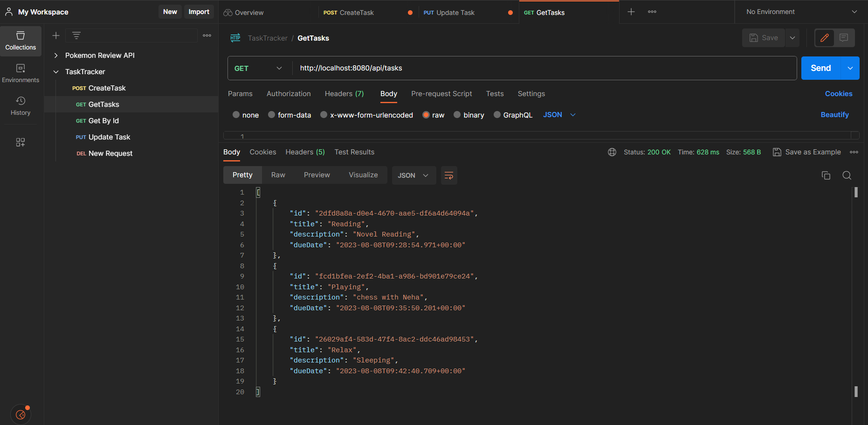Switch to the Headers (7) request tab
This screenshot has height=425, width=868.
click(344, 93)
